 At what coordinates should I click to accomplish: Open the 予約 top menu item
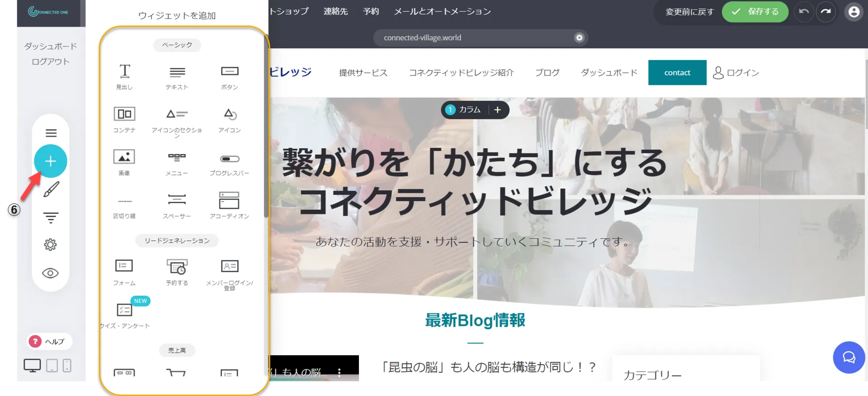tap(371, 12)
